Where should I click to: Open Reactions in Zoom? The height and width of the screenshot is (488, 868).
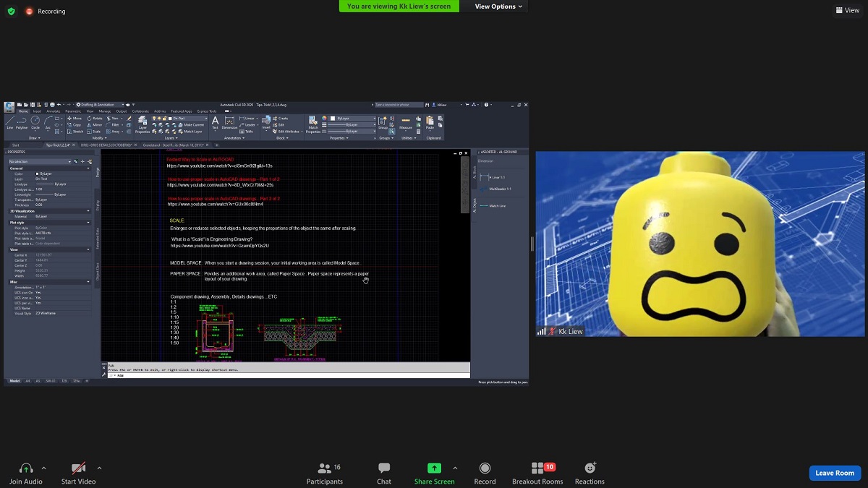coord(590,473)
